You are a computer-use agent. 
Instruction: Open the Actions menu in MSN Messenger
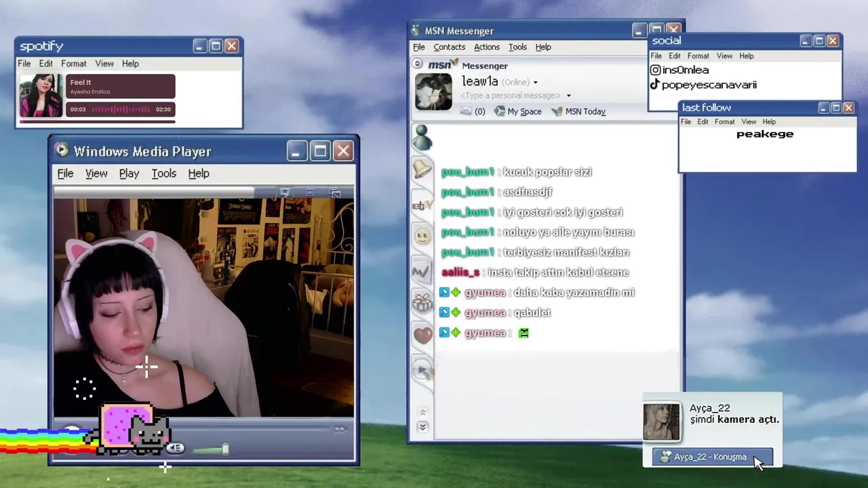click(487, 47)
